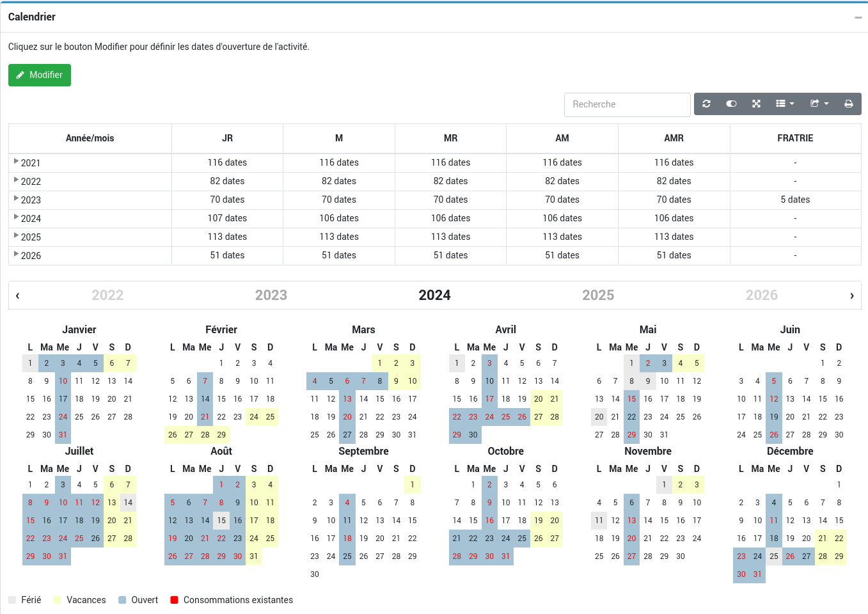Collapse the Calendrier panel with the minus icon

858,17
